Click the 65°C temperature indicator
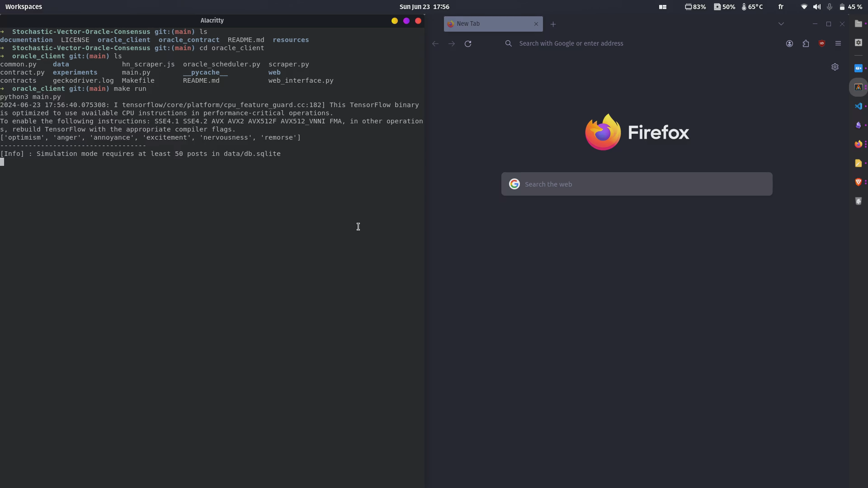Screen dimensions: 868x488 click(752, 7)
